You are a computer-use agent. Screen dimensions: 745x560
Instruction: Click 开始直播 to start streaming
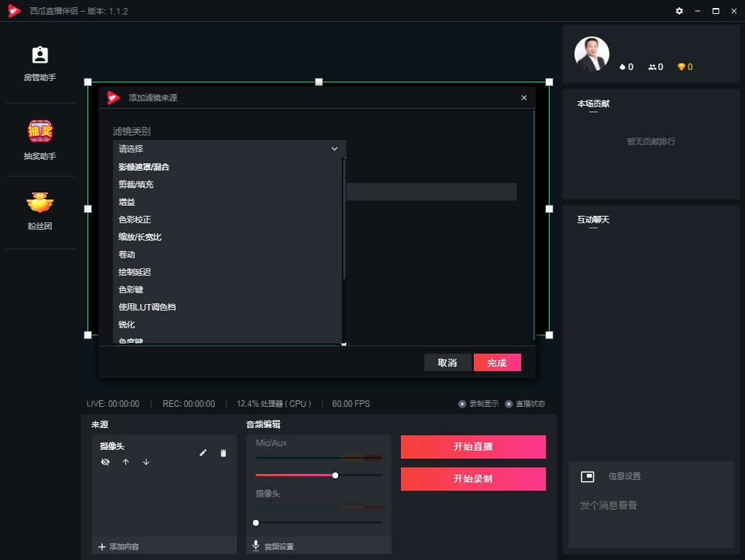[472, 446]
